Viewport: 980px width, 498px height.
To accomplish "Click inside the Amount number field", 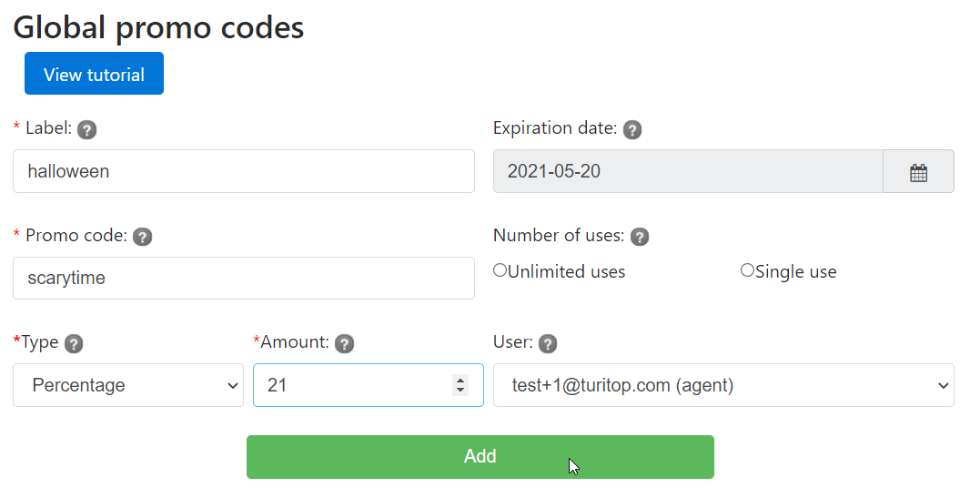I will coord(350,385).
